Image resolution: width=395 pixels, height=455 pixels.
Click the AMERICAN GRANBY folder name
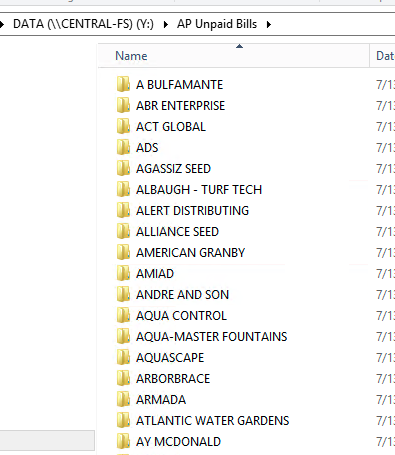(190, 253)
